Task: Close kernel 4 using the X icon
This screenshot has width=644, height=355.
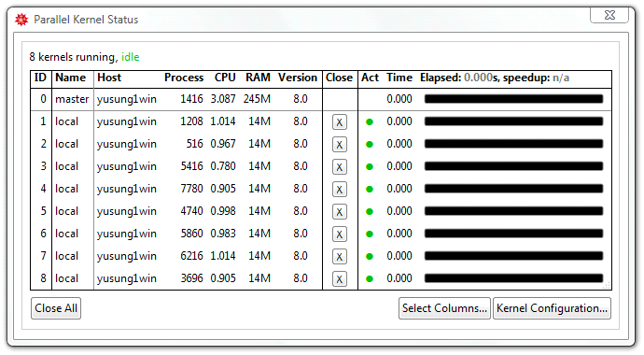Action: click(339, 190)
